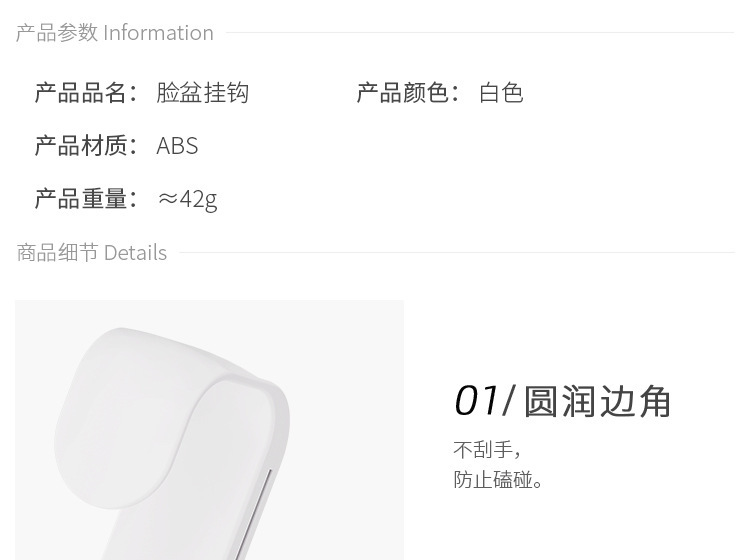The width and height of the screenshot is (750, 560).
Task: Click the 圆润边角 feature title
Action: point(597,401)
